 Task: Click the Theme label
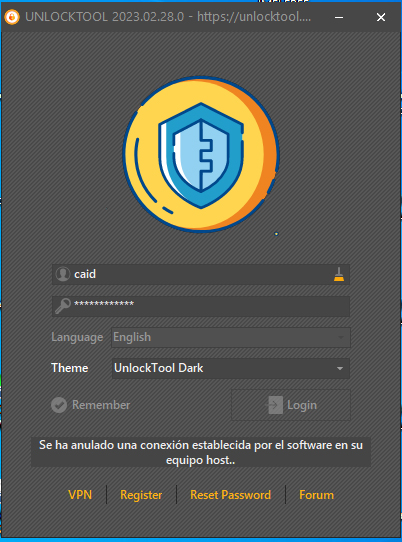click(x=69, y=368)
